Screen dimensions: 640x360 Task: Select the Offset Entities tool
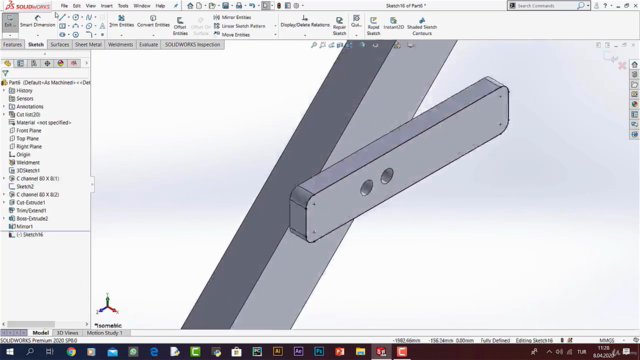coord(180,26)
